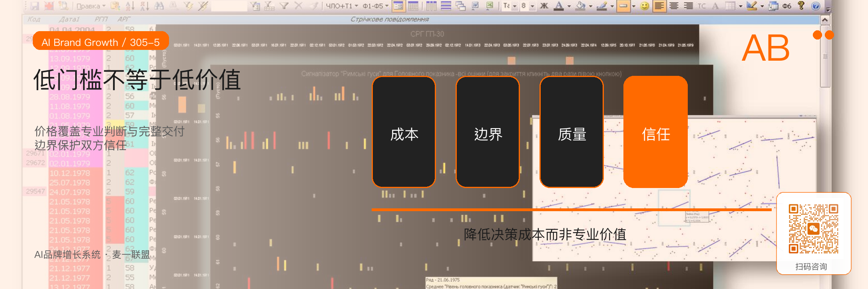The width and height of the screenshot is (868, 289).
Task: Open Filter by Form icon
Action: pos(255,6)
